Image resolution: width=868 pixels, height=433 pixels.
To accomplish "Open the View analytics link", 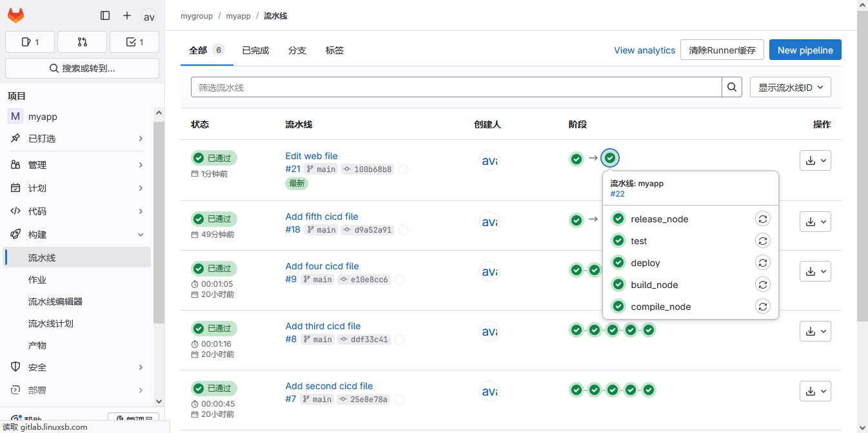I will click(x=644, y=50).
